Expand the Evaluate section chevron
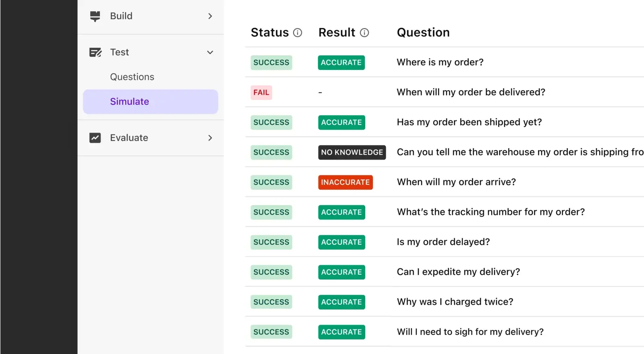Viewport: 644px width, 354px height. click(x=210, y=138)
